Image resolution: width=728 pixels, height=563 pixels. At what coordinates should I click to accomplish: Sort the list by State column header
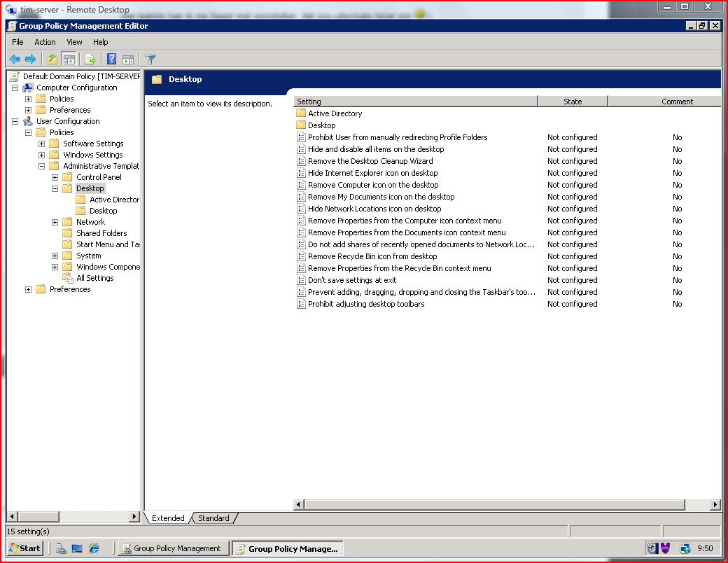point(572,102)
